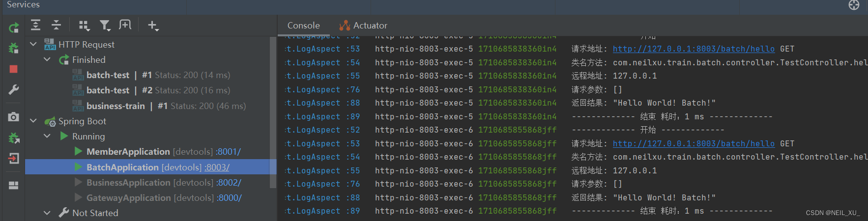868x221 pixels.
Task: Collapse the Spring Boot tree node
Action: coord(33,121)
